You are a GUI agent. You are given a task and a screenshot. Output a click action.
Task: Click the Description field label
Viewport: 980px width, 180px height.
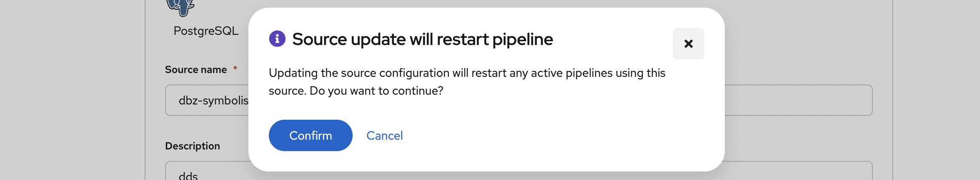[192, 146]
